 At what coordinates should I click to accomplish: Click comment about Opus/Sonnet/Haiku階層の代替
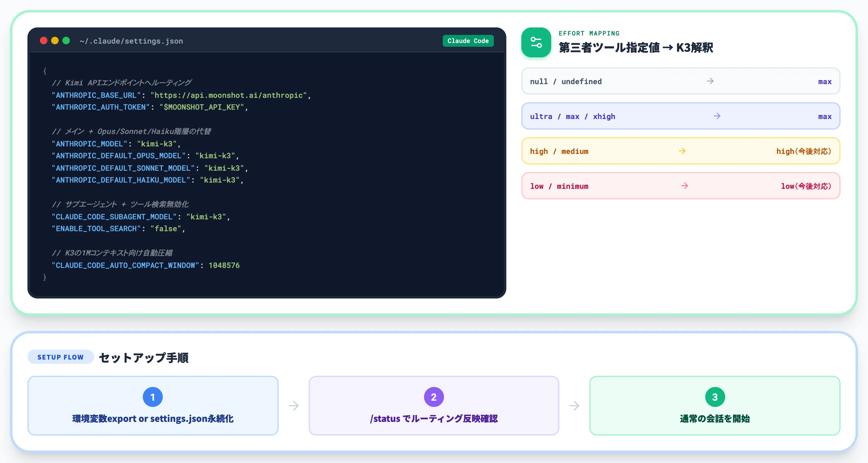click(x=131, y=131)
